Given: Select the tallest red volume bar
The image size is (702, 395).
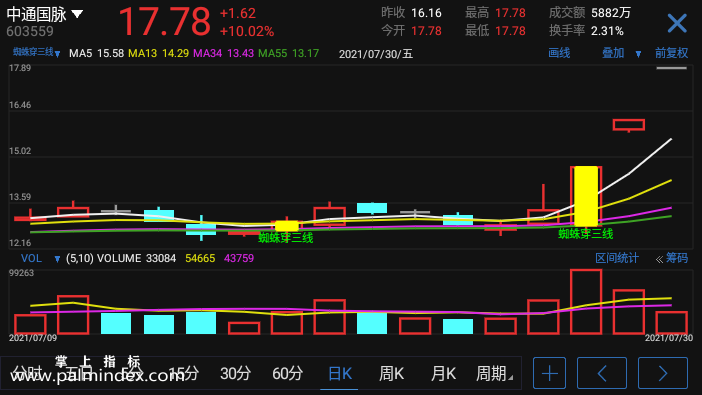Looking at the screenshot, I should pos(586,302).
